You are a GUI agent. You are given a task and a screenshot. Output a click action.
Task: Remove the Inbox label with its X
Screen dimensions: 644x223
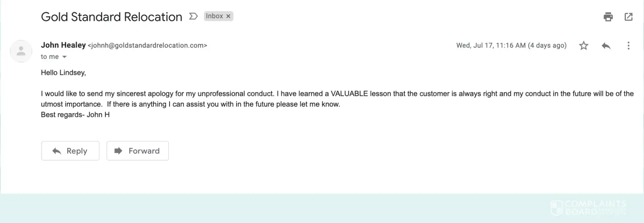pyautogui.click(x=228, y=16)
